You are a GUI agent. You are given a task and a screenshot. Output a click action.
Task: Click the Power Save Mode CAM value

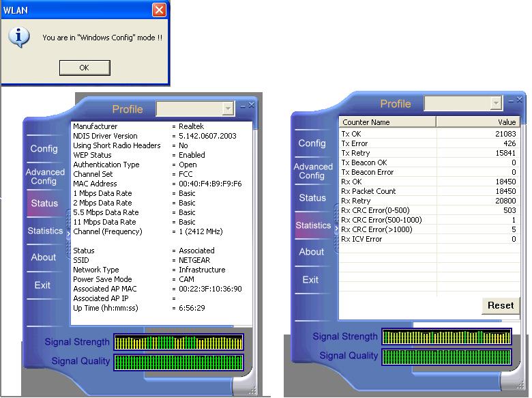pos(187,279)
